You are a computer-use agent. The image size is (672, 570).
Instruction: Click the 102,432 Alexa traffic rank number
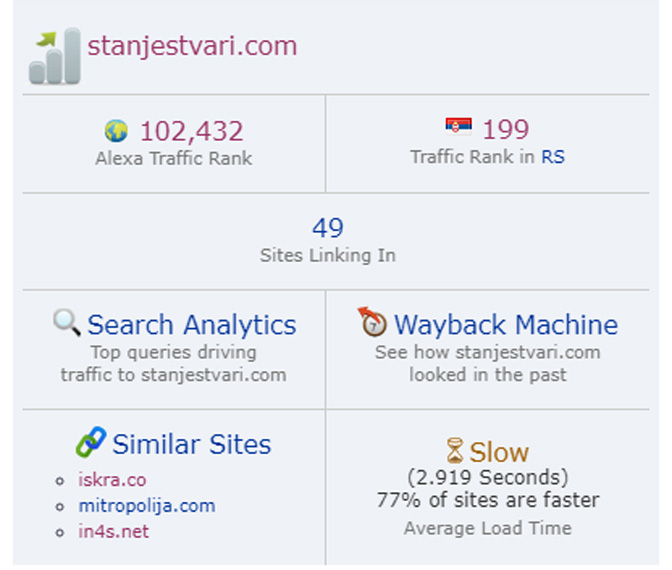191,131
